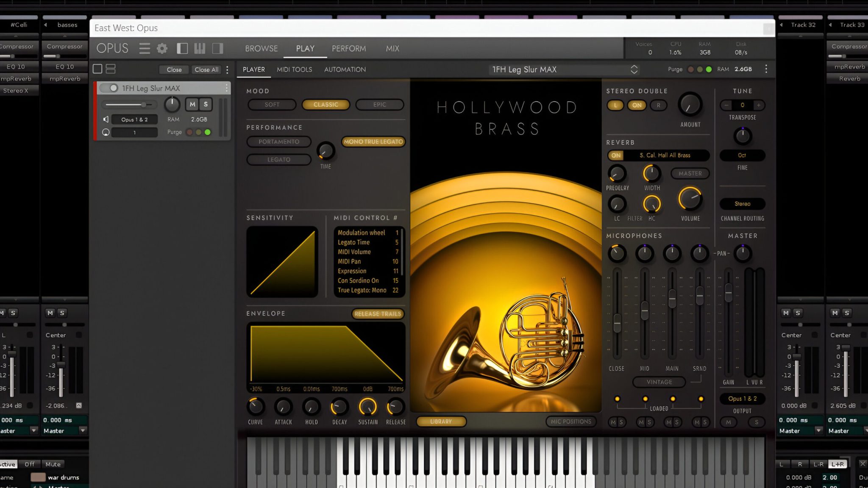The width and height of the screenshot is (868, 488).
Task: Click the speaker output icon in instrument slot
Action: point(106,119)
